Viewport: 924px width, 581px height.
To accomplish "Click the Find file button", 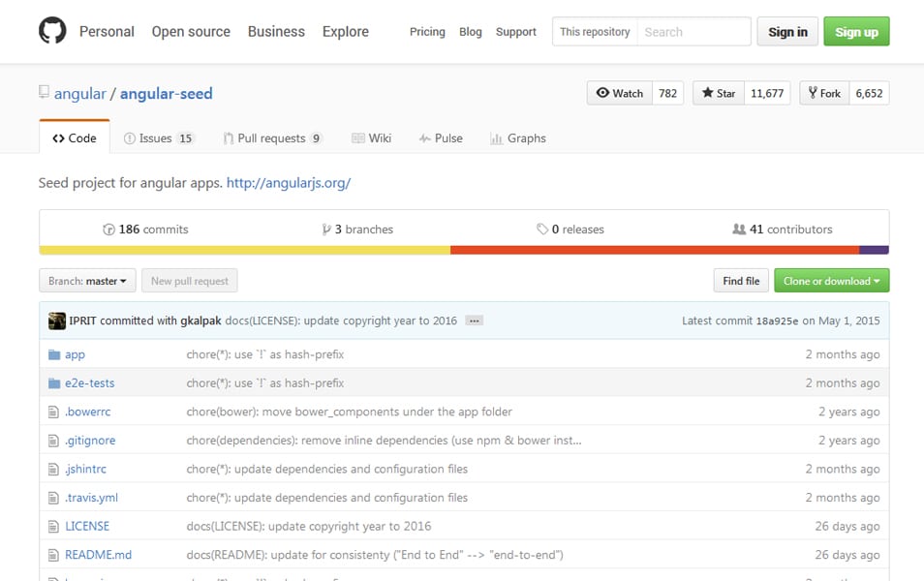I will pos(741,281).
